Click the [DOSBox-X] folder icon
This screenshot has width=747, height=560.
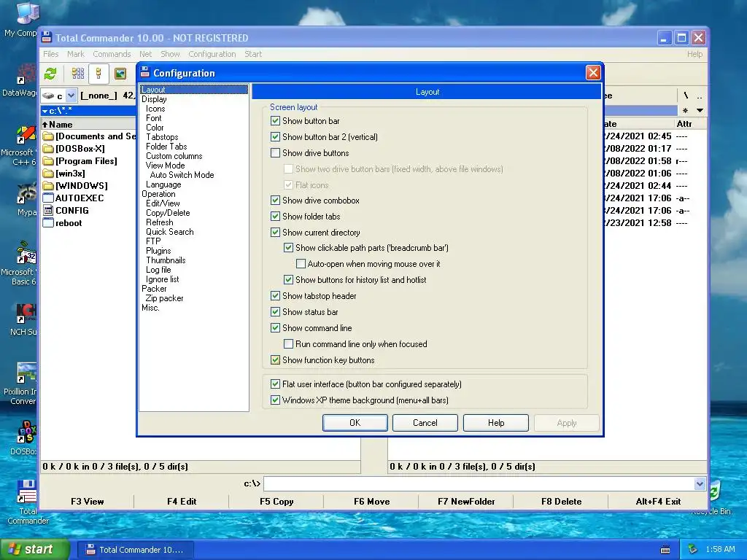click(48, 149)
